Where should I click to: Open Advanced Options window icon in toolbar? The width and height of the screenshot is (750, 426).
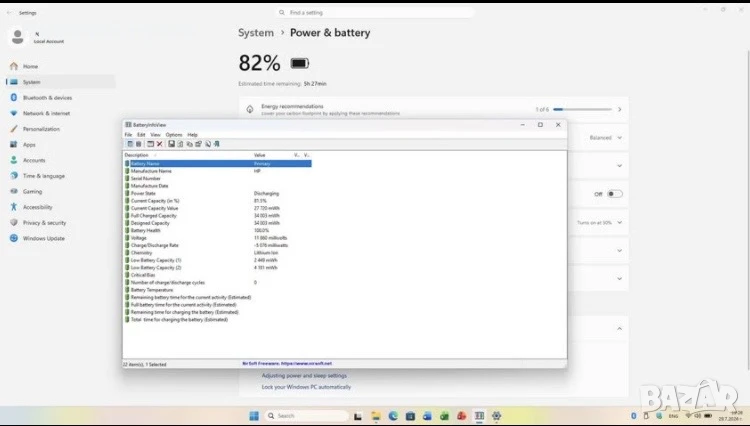point(150,144)
